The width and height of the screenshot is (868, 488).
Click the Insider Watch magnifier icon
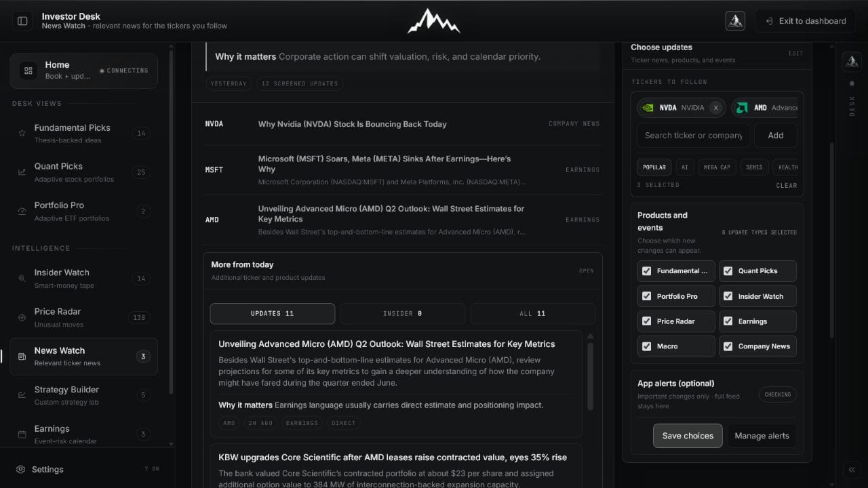(x=22, y=279)
